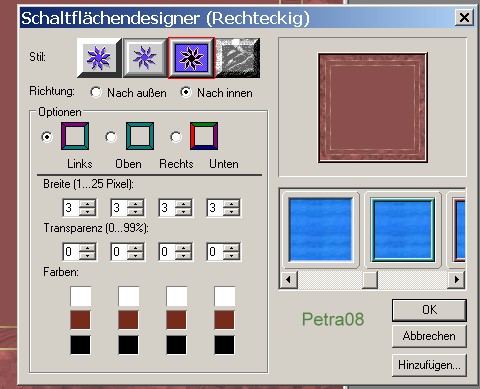This screenshot has height=389, width=480.
Task: Select the Nach außen direction radio
Action: [96, 92]
